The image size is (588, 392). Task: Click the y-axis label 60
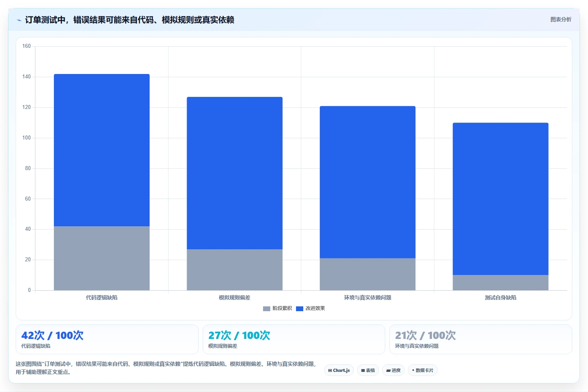(28, 199)
